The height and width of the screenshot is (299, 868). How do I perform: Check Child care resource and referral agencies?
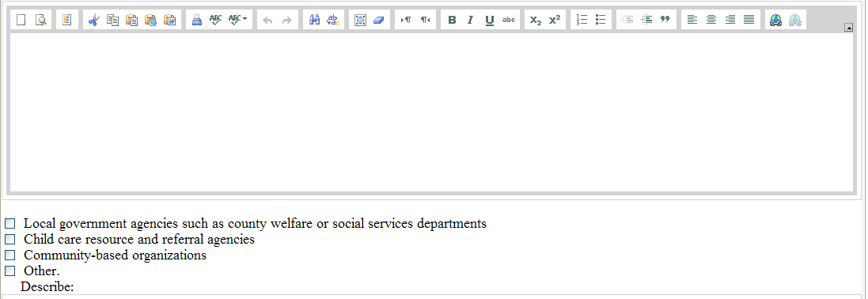click(x=10, y=240)
